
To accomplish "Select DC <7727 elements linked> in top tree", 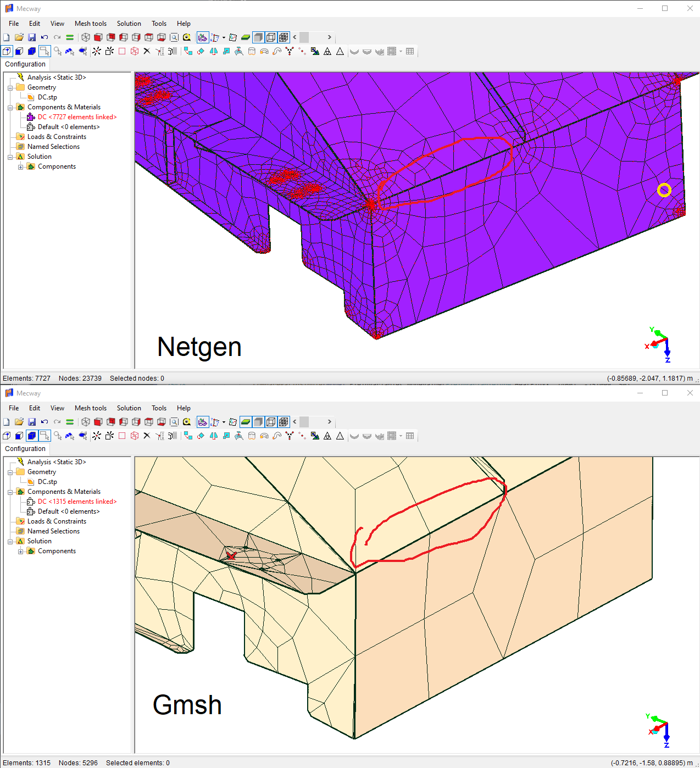I will [x=77, y=117].
